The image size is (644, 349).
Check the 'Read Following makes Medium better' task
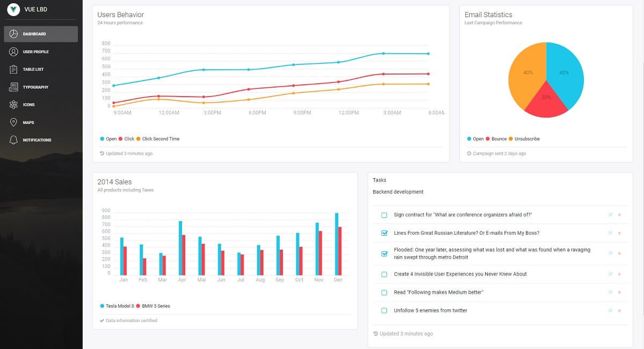click(x=384, y=292)
